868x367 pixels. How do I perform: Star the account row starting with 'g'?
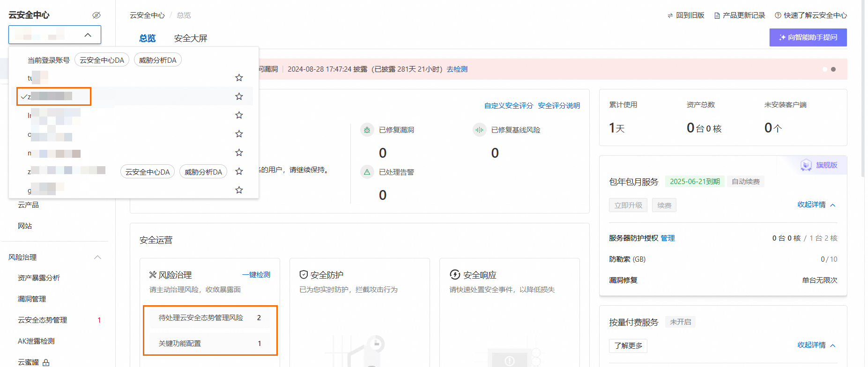(239, 190)
